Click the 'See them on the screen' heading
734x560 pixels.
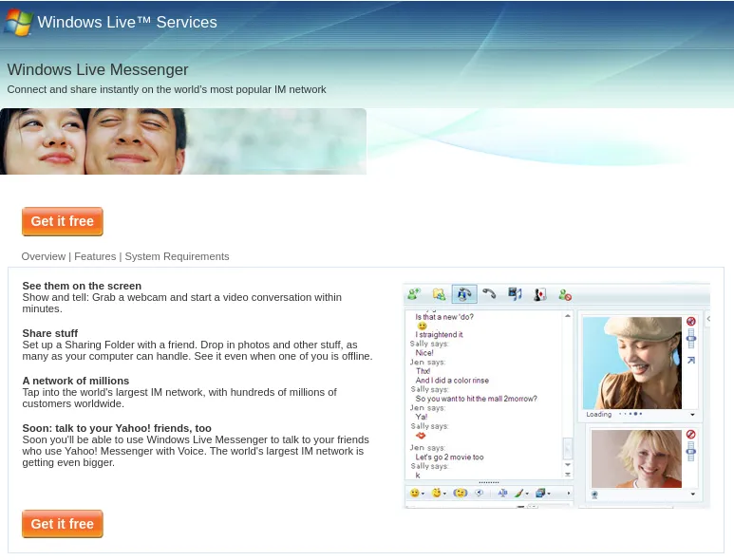coord(82,286)
